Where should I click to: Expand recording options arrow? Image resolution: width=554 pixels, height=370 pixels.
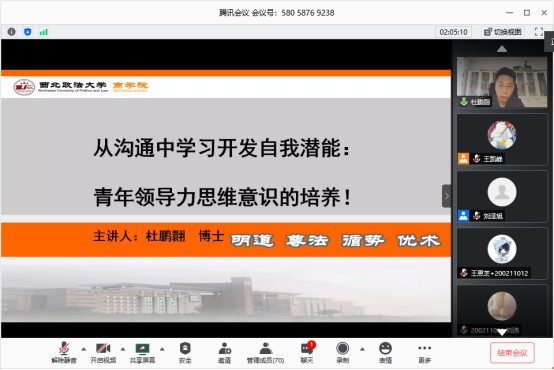click(362, 349)
